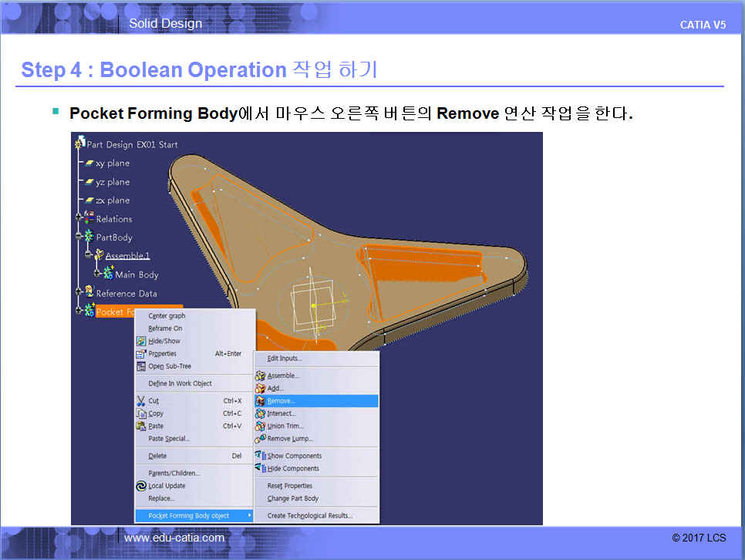Expand the Relations tree node
The image size is (745, 560).
[79, 219]
